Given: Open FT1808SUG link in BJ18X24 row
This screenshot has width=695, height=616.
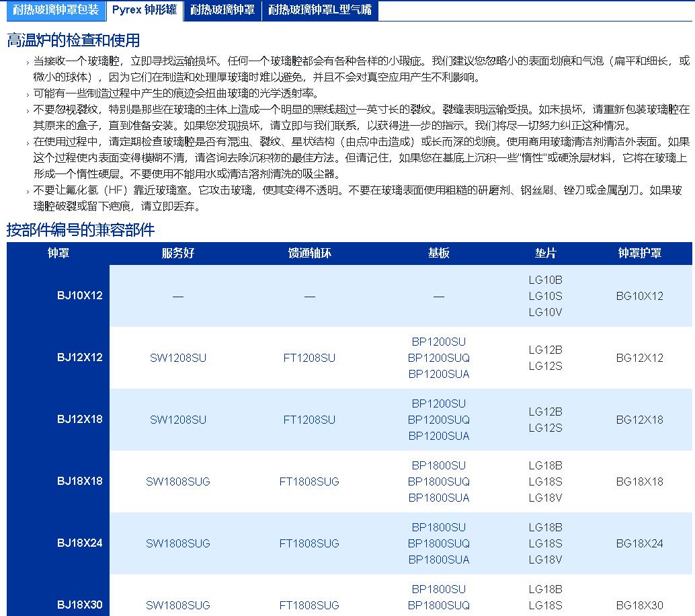Looking at the screenshot, I should (309, 544).
